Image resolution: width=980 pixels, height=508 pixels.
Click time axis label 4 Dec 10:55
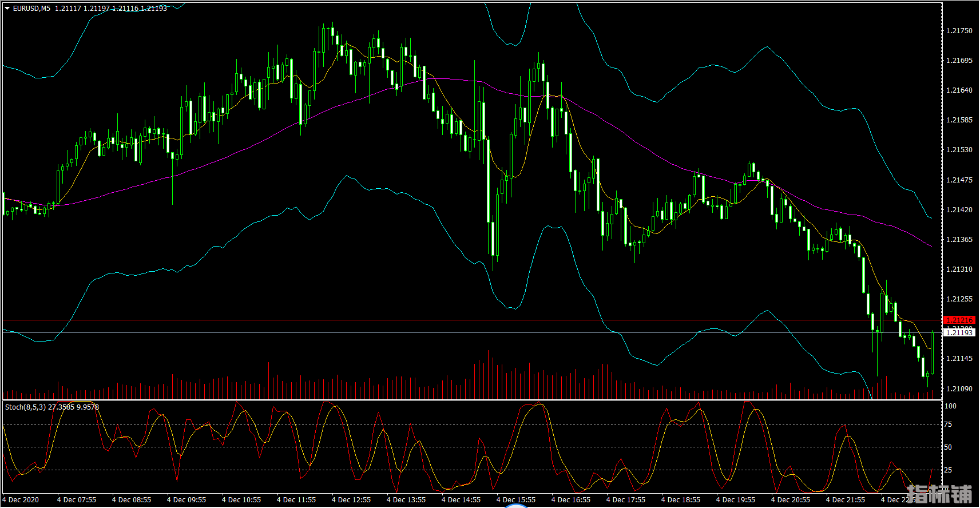241,500
